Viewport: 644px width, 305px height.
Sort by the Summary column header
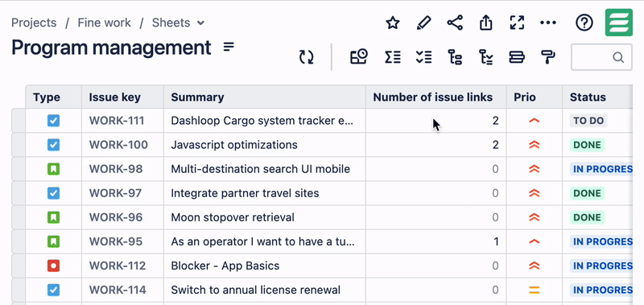click(265, 97)
